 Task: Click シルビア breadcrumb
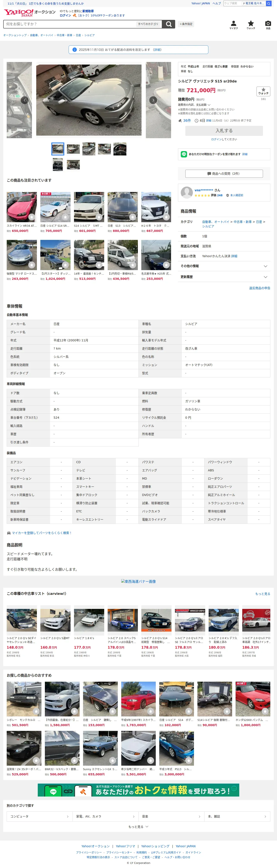pyautogui.click(x=89, y=35)
